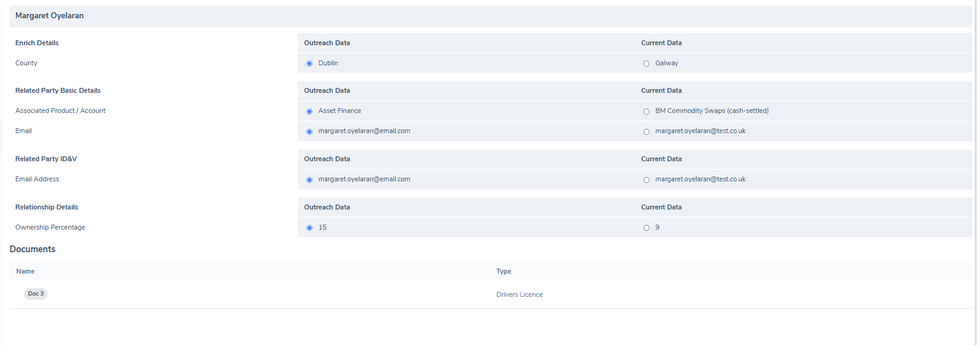Click the Enrich Details section label

click(x=37, y=43)
